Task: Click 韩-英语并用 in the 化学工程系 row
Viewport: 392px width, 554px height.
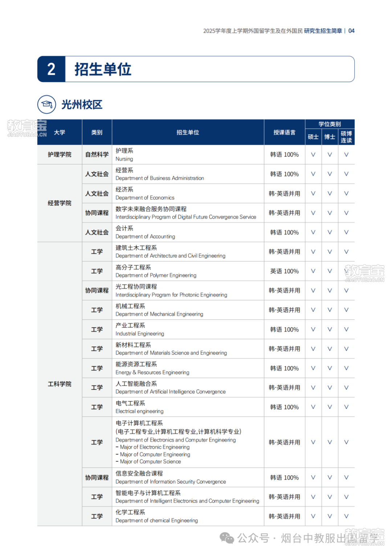Action: tap(285, 517)
